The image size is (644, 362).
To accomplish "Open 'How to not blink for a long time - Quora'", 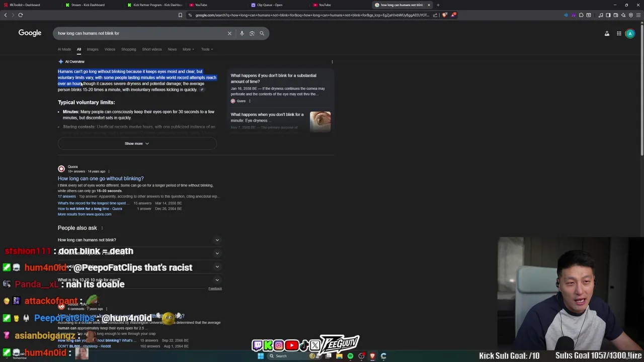I will (90, 209).
